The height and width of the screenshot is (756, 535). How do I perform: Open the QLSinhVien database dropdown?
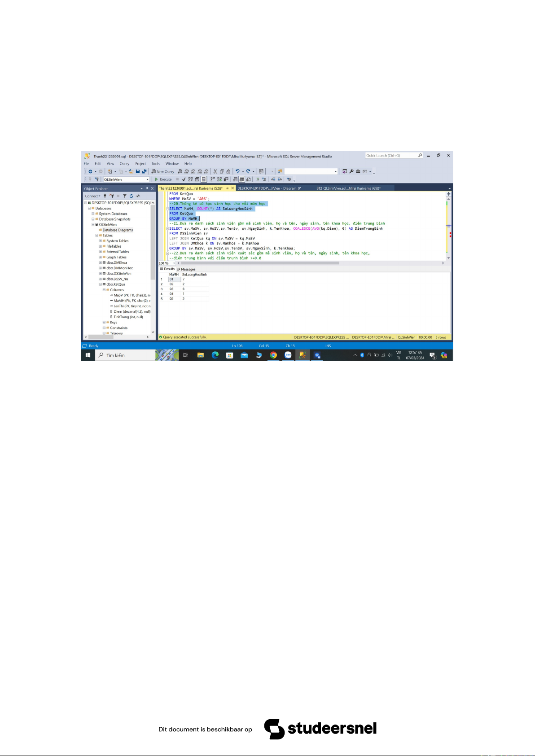point(147,179)
